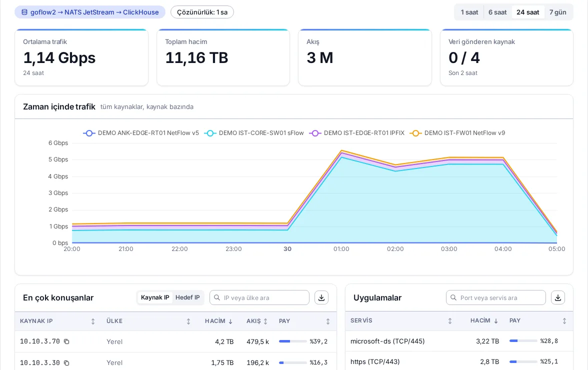Image resolution: width=588 pixels, height=370 pixels.
Task: Sort applications by SERVİS column arrows
Action: [450, 321]
